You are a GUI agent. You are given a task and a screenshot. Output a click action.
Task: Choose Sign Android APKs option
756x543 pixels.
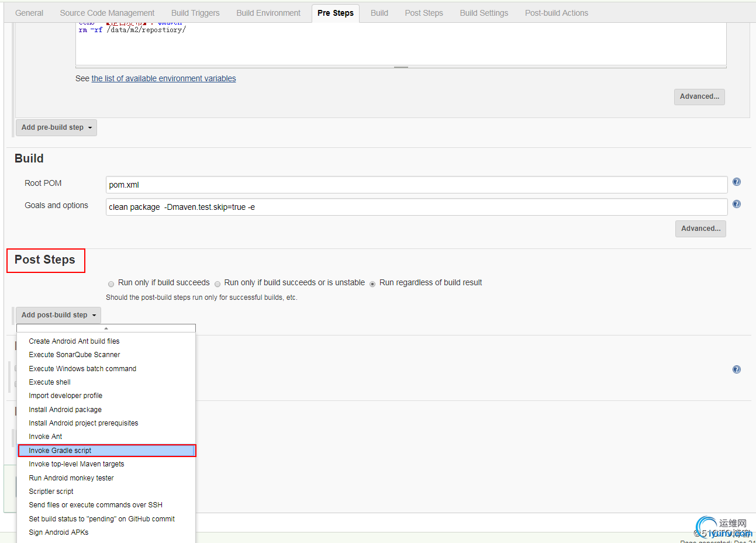click(106, 532)
